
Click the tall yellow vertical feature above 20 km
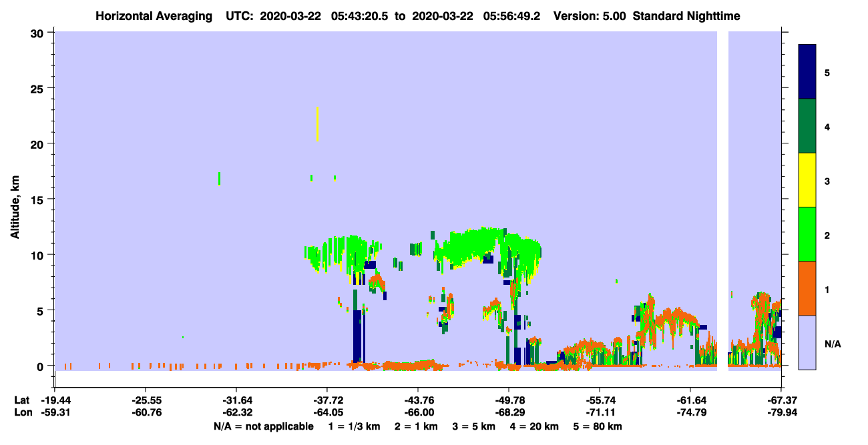pyautogui.click(x=317, y=123)
